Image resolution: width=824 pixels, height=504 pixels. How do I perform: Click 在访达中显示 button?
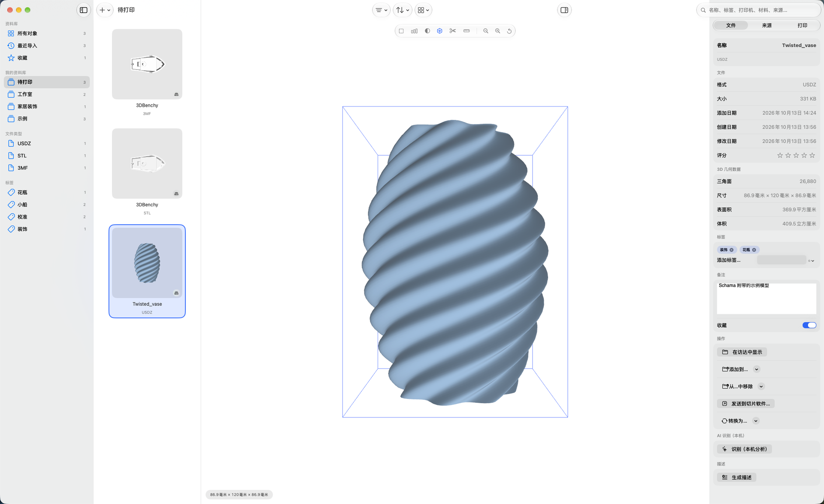pyautogui.click(x=742, y=352)
